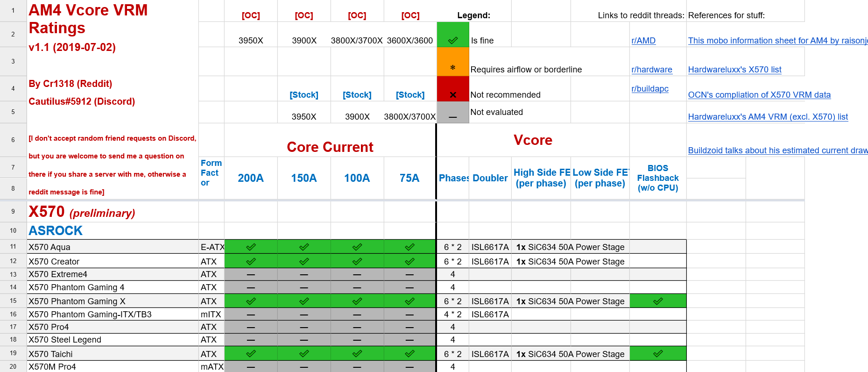Select the '100A' column header
Image resolution: width=868 pixels, height=372 pixels.
pos(357,178)
